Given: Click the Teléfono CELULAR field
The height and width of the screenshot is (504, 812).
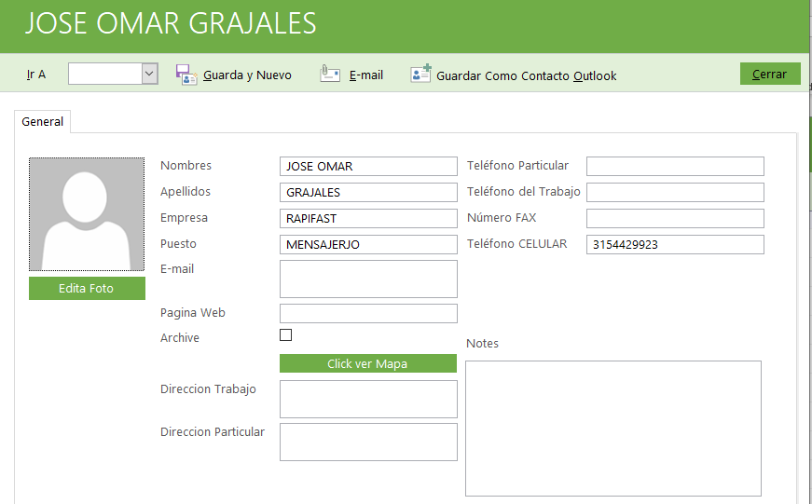Looking at the screenshot, I should [674, 245].
